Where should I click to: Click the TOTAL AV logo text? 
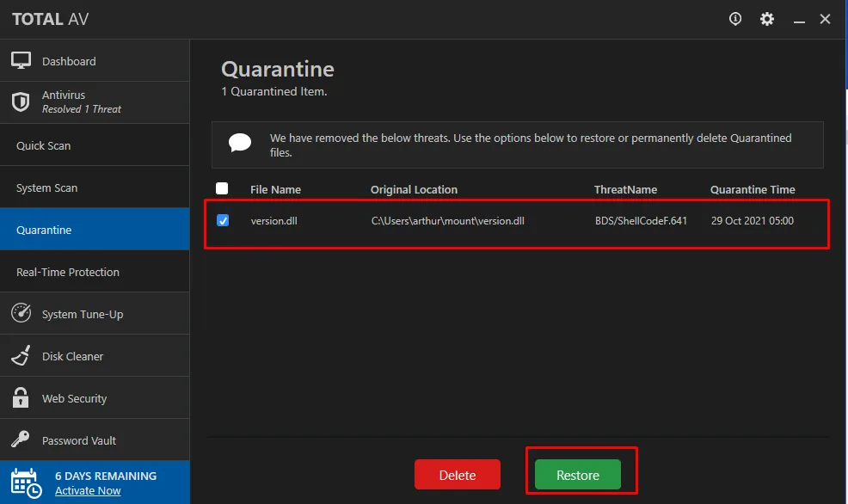coord(50,19)
